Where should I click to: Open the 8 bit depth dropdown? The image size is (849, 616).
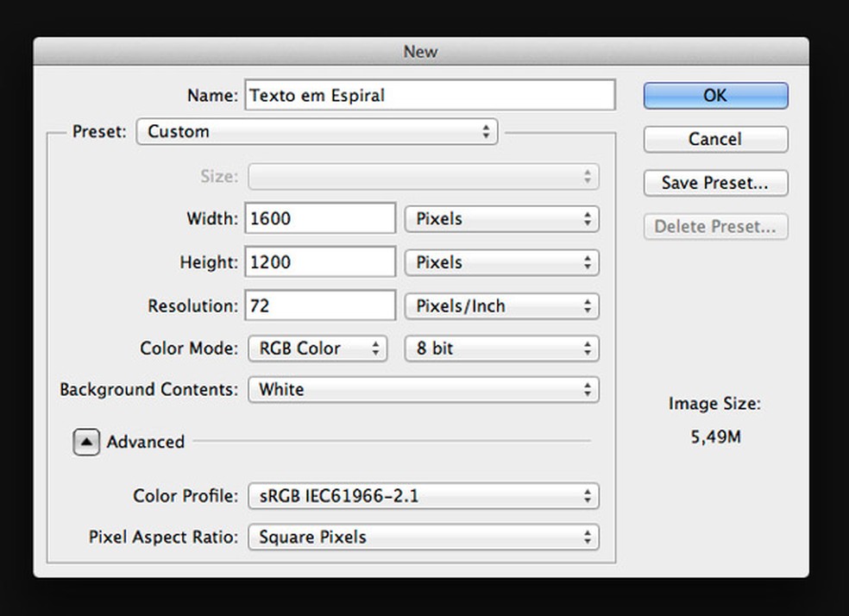tap(501, 349)
